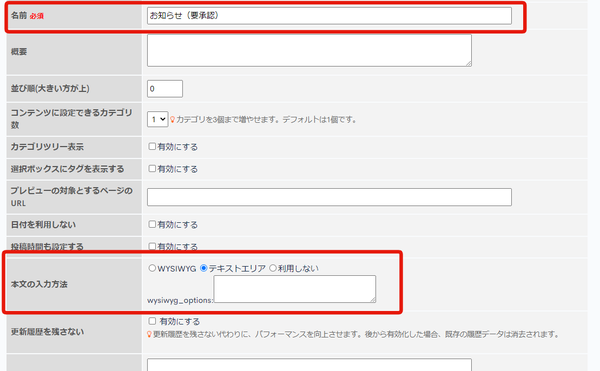
Task: Enable 投稿時間も設定する checkbox
Action: (152, 246)
